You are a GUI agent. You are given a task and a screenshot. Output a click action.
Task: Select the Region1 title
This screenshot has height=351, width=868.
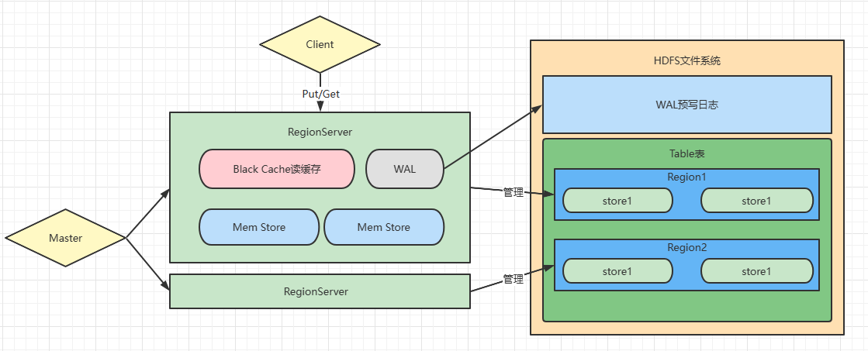point(687,177)
